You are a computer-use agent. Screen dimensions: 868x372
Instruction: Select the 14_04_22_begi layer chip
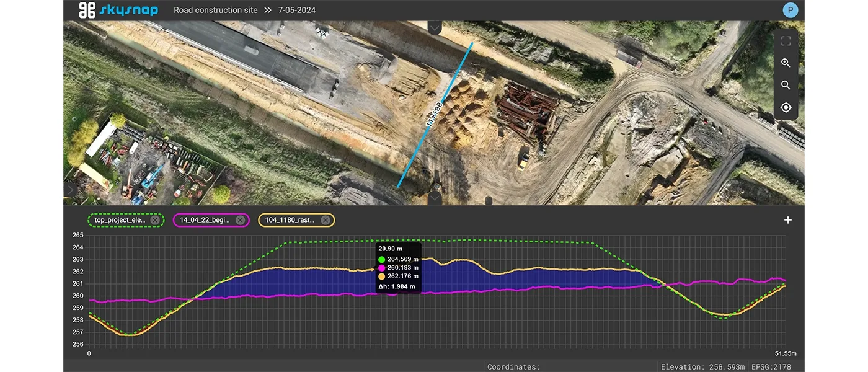click(211, 220)
